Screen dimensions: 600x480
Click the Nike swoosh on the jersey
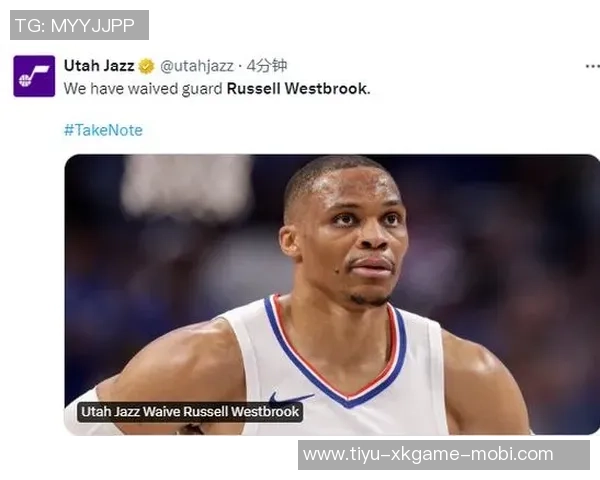pos(290,398)
